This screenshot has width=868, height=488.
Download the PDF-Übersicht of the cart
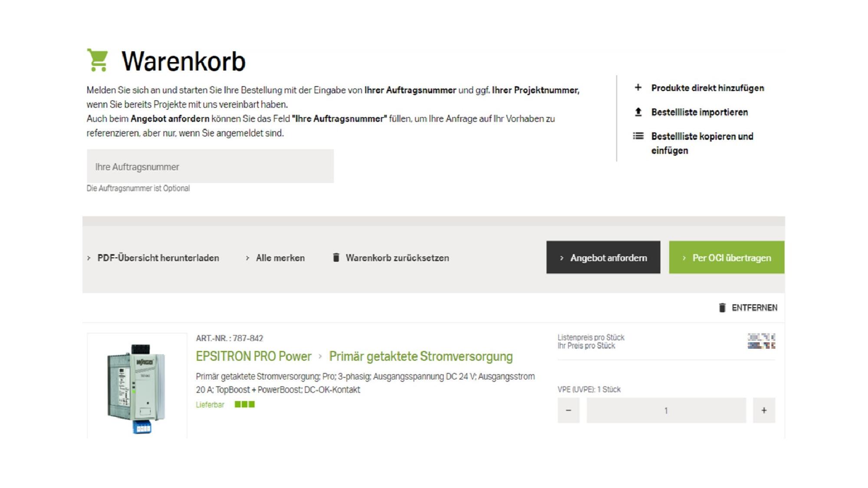(158, 258)
